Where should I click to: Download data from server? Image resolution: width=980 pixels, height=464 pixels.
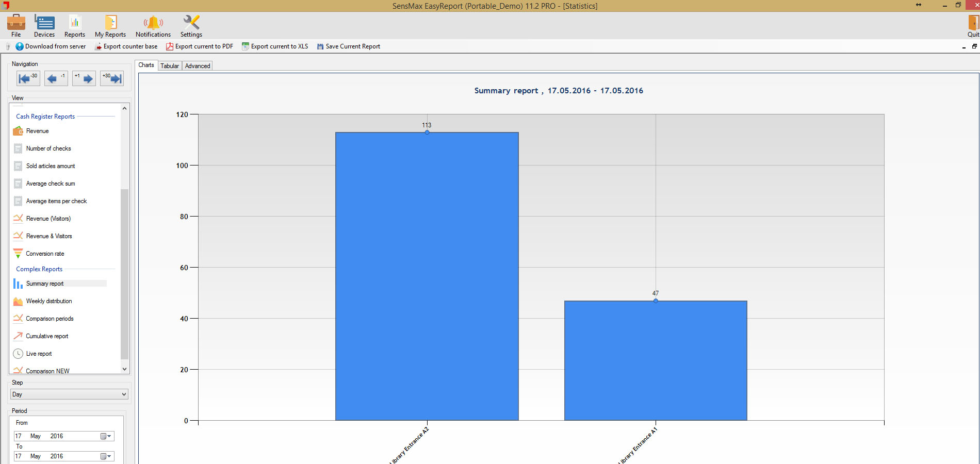point(51,46)
